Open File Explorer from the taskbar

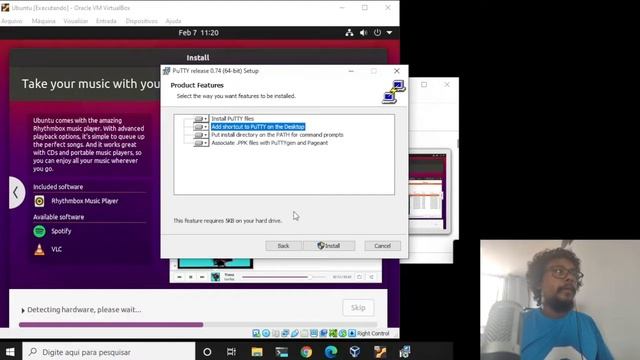coord(257,352)
